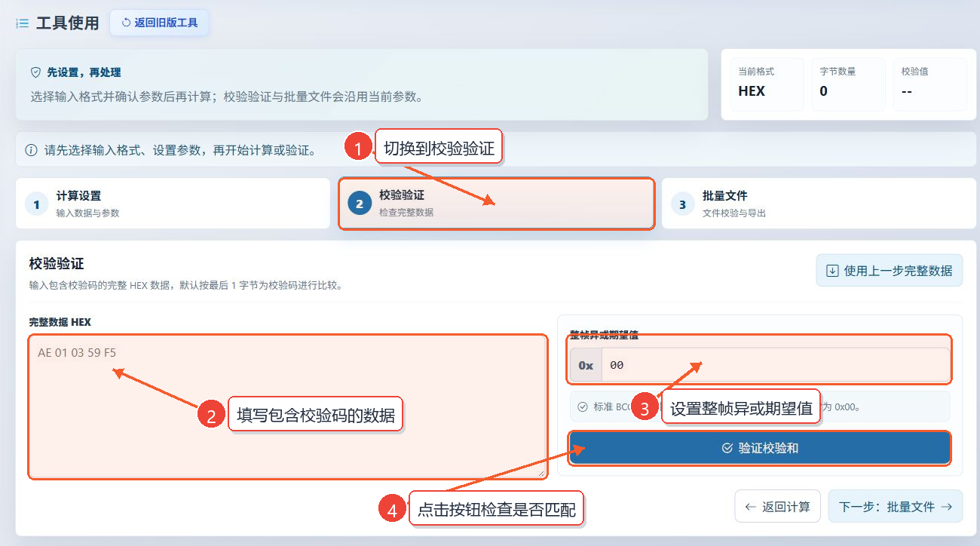Screen dimensions: 980x546
Task: Switch to the 校验验证 step tab
Action: [x=497, y=204]
